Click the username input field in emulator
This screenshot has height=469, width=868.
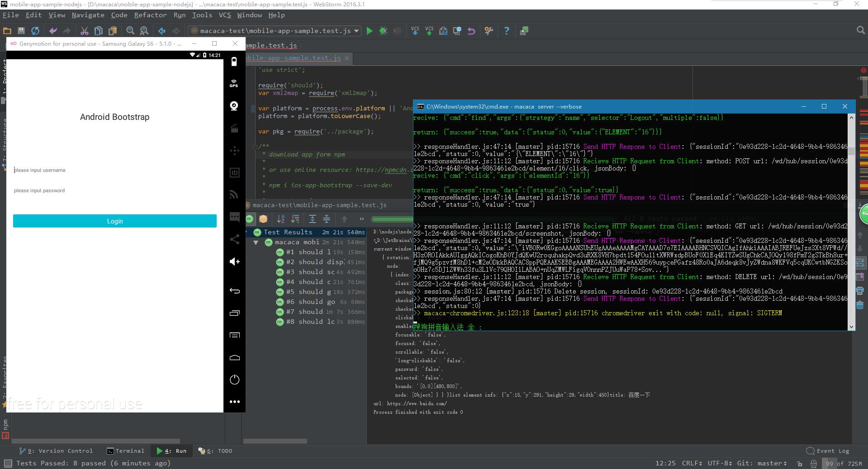click(115, 170)
